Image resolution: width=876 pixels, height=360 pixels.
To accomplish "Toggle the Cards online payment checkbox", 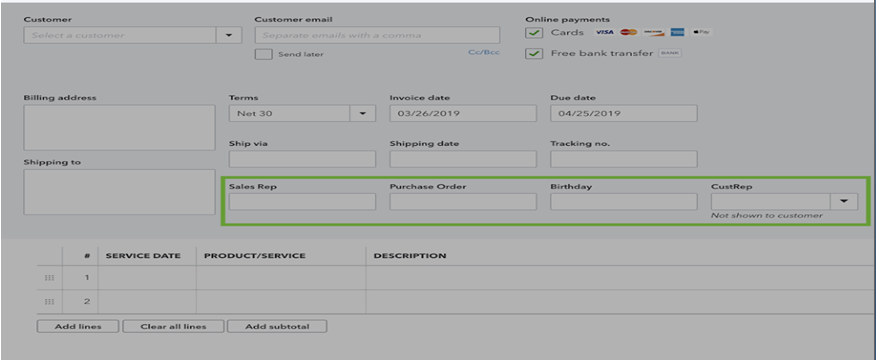I will (x=535, y=33).
